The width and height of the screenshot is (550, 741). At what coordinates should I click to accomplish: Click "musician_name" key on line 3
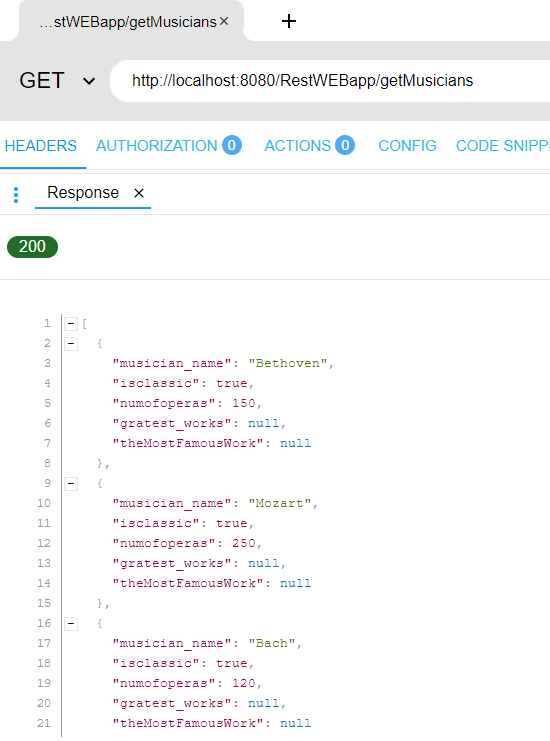(172, 363)
